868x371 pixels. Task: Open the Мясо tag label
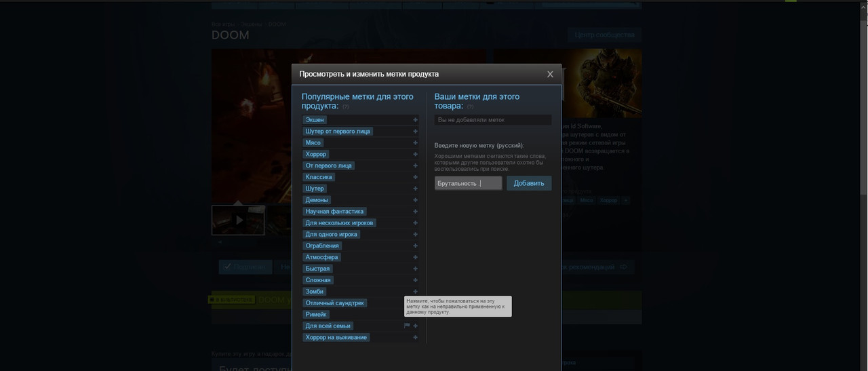click(x=313, y=143)
